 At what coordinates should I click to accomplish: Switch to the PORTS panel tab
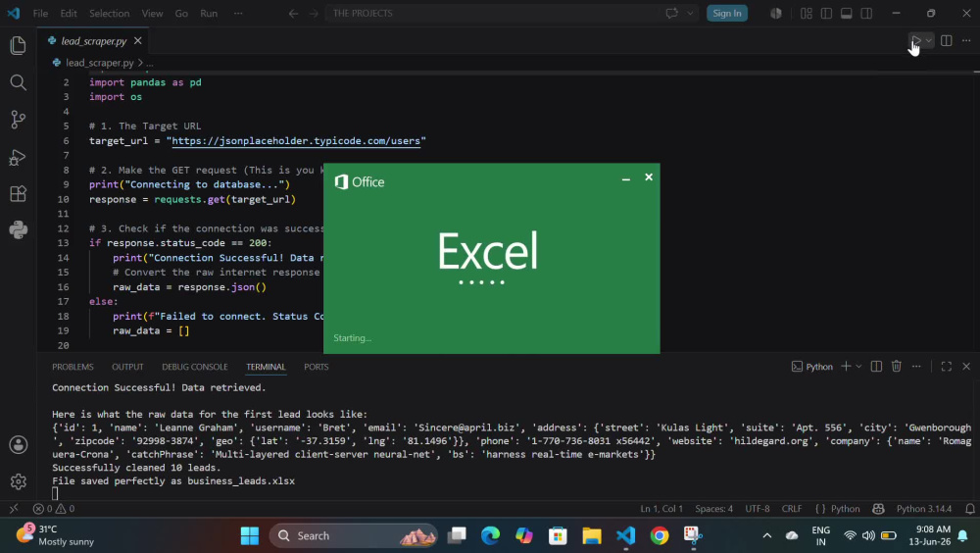click(317, 367)
